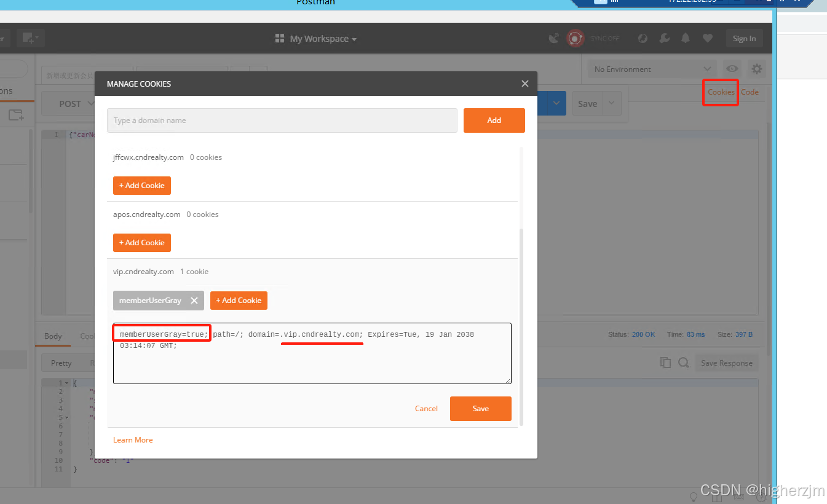Click the request Save button
Viewport: 827px width, 504px height.
[x=587, y=104]
